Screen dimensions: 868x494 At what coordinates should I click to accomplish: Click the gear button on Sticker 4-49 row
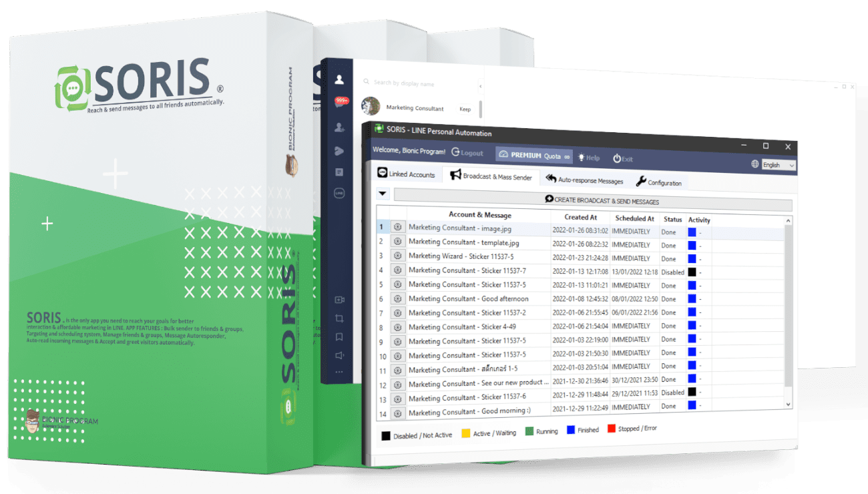[398, 327]
